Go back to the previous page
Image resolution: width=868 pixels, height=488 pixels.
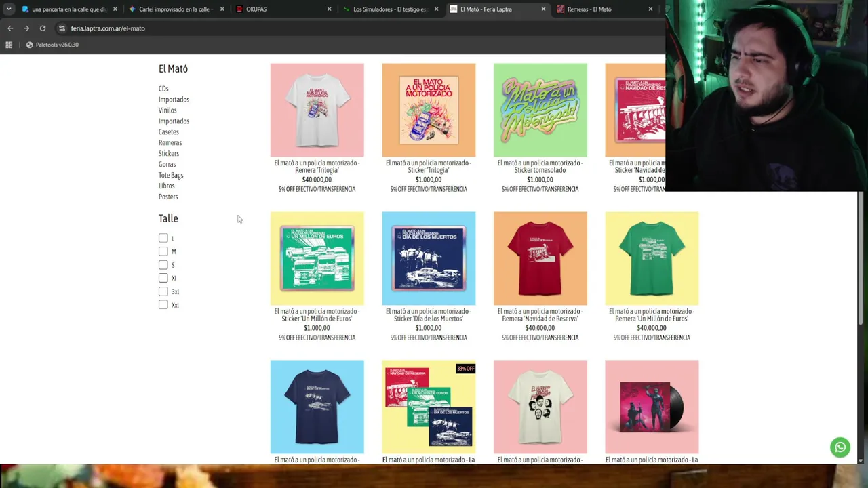(x=10, y=28)
